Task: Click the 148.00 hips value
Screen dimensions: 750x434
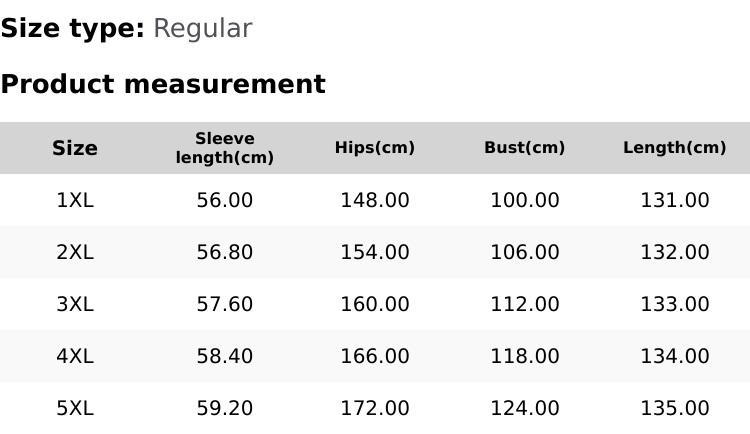Action: point(375,200)
